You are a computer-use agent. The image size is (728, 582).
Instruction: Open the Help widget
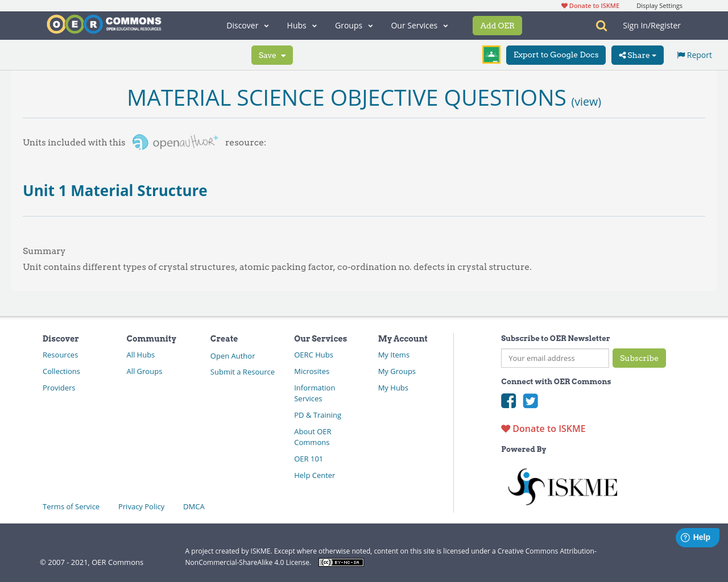point(697,537)
